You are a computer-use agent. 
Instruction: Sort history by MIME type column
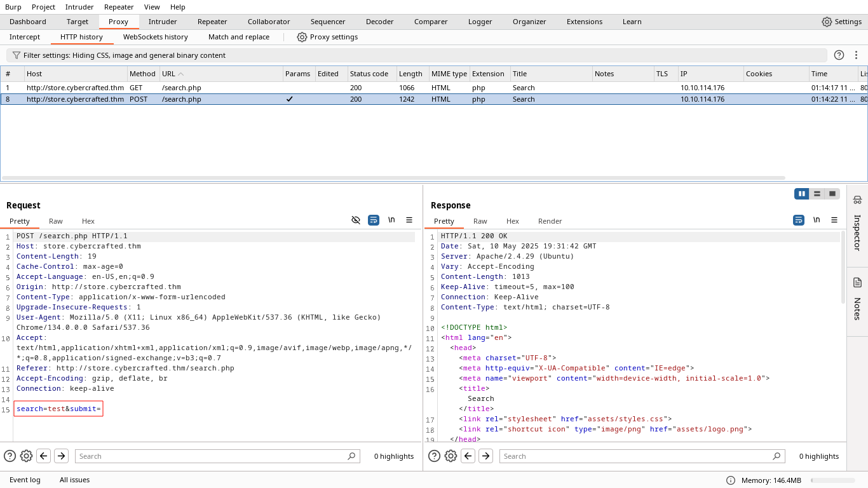[x=449, y=74]
